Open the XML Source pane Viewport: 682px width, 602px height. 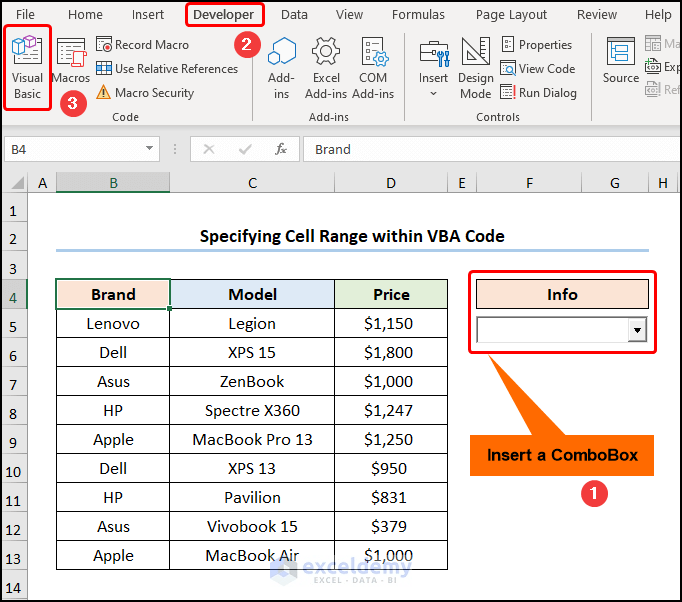click(621, 61)
